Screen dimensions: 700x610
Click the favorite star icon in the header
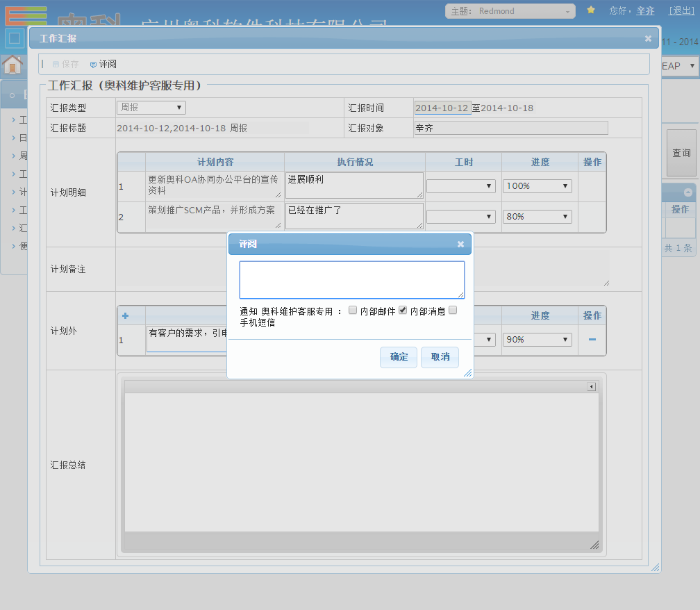(591, 10)
